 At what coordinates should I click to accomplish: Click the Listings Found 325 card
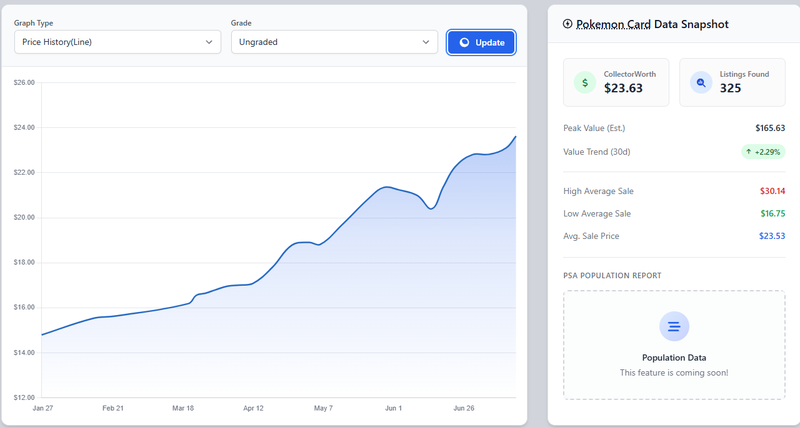732,83
